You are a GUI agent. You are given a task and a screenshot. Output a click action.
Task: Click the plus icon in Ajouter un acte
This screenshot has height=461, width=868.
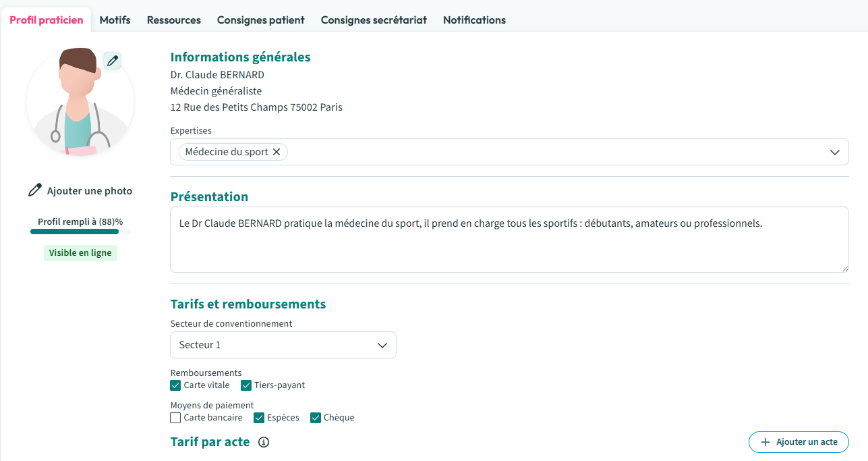[x=765, y=442]
